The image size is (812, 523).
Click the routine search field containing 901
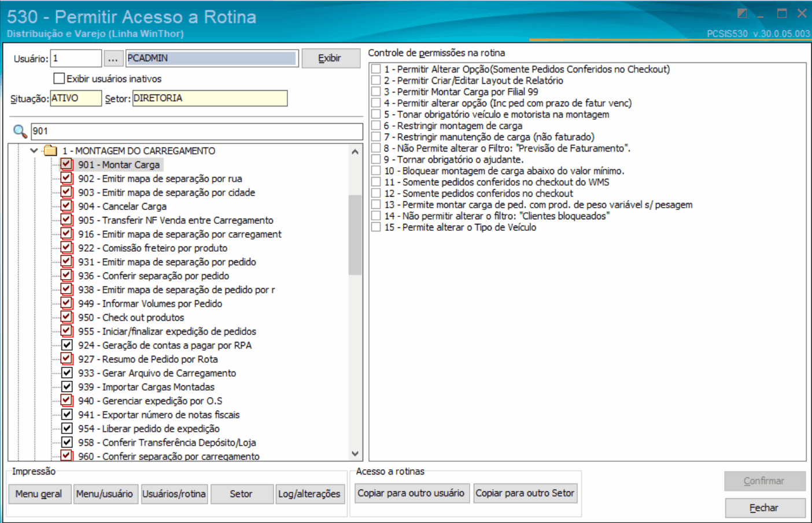197,131
